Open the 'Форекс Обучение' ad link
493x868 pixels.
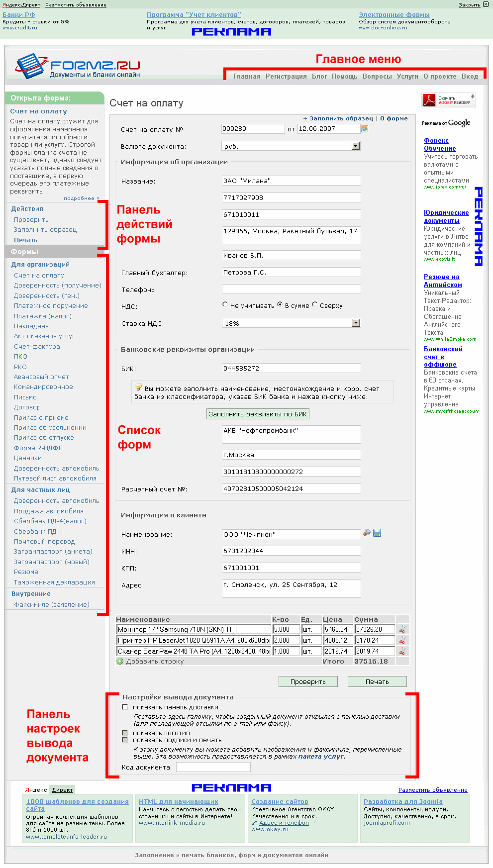tap(440, 145)
